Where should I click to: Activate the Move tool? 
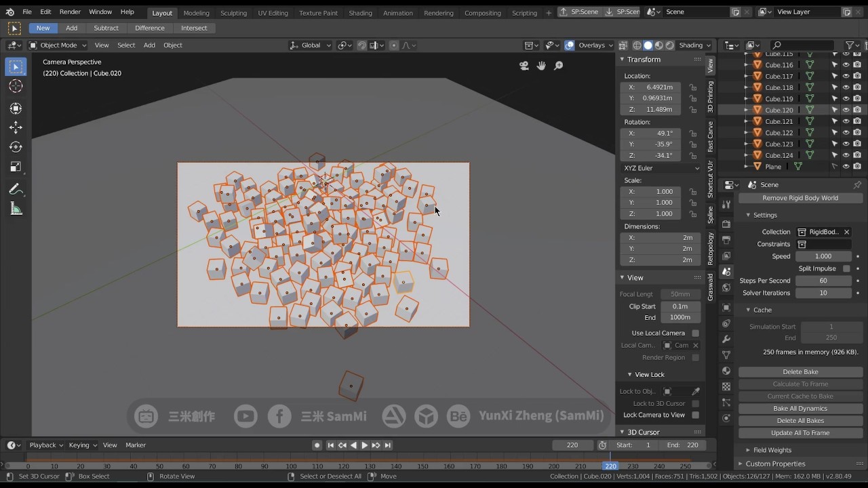16,127
